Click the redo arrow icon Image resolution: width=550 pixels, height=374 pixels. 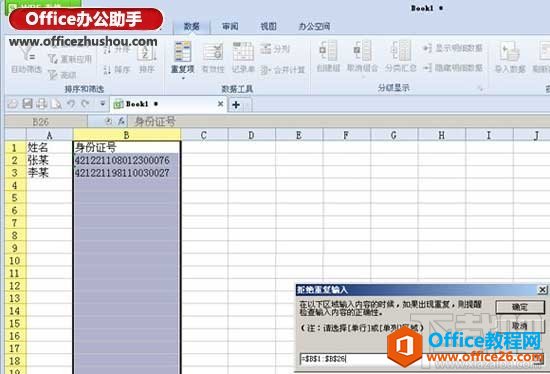pyautogui.click(x=85, y=103)
